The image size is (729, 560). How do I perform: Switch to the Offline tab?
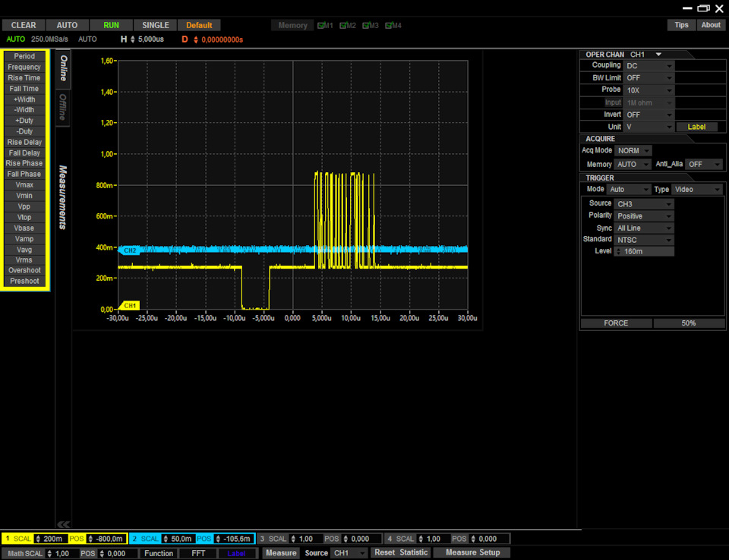pos(63,106)
